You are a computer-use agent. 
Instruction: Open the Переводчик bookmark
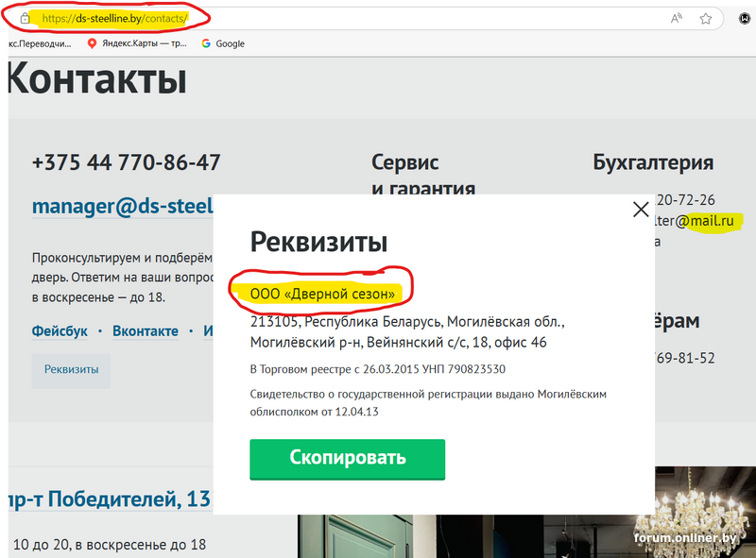40,43
